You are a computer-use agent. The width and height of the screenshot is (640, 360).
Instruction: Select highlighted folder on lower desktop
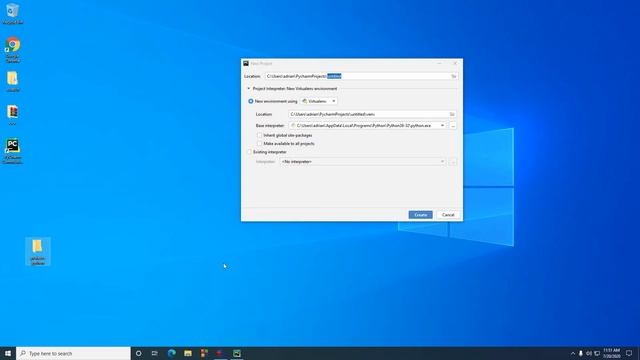click(x=38, y=251)
